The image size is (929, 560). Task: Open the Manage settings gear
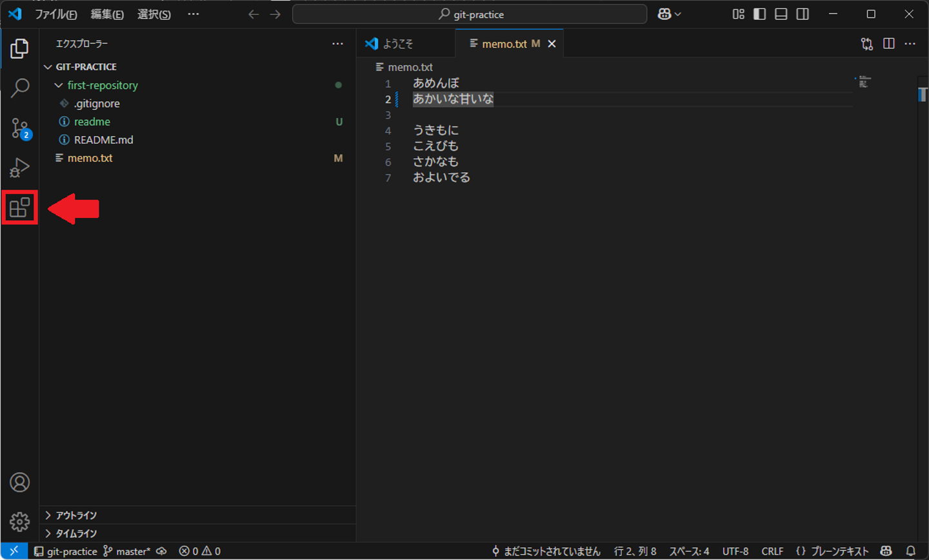coord(19,521)
